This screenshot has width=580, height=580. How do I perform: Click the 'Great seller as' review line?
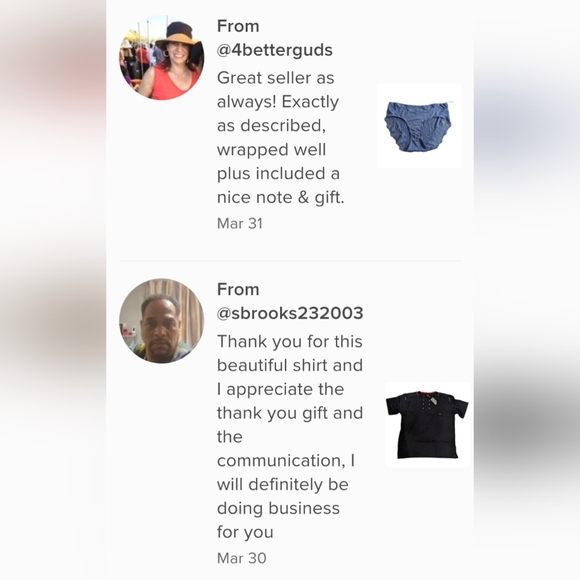tap(276, 78)
